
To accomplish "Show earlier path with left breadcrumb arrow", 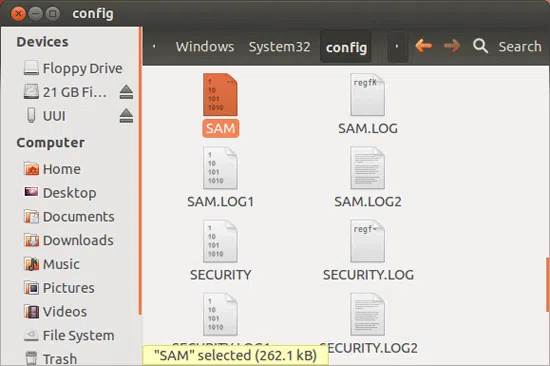I will tap(154, 46).
